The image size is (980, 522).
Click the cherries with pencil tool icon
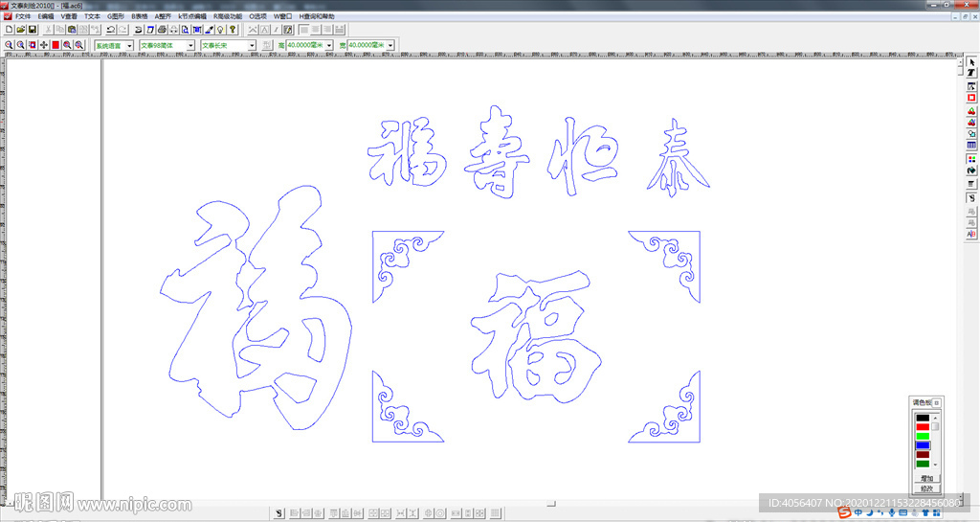[971, 122]
